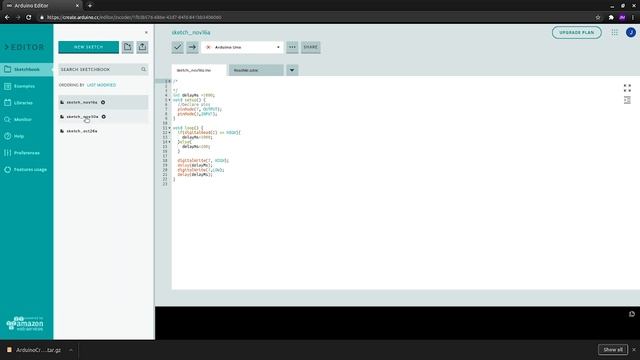Reload the browser page
The height and width of the screenshot is (360, 640).
(29, 18)
